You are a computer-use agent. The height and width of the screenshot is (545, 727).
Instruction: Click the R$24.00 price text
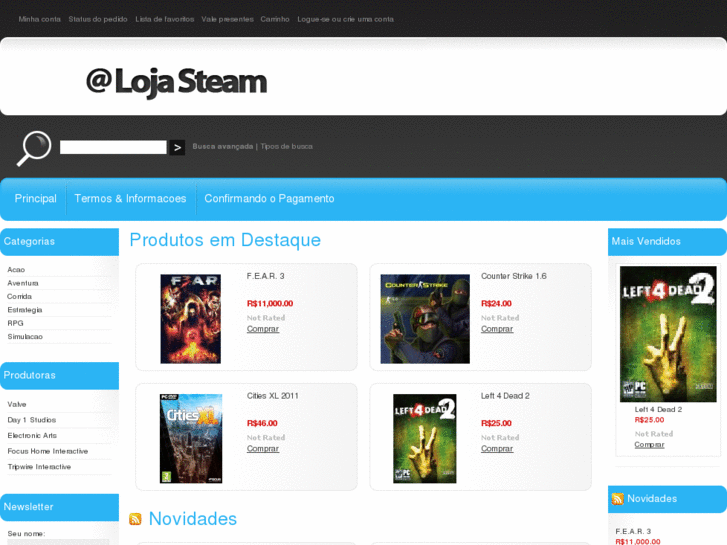496,303
